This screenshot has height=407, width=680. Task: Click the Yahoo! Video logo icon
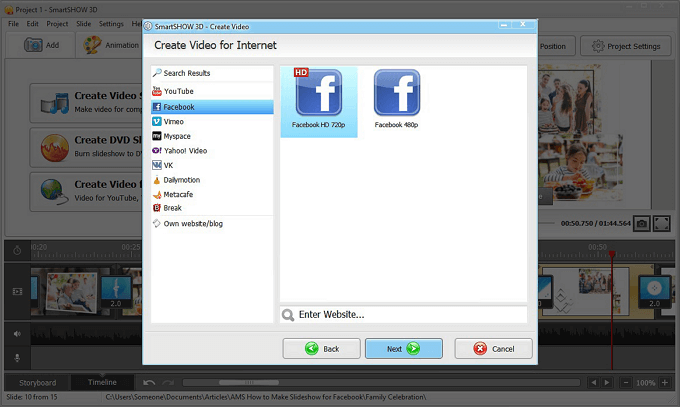coord(157,151)
